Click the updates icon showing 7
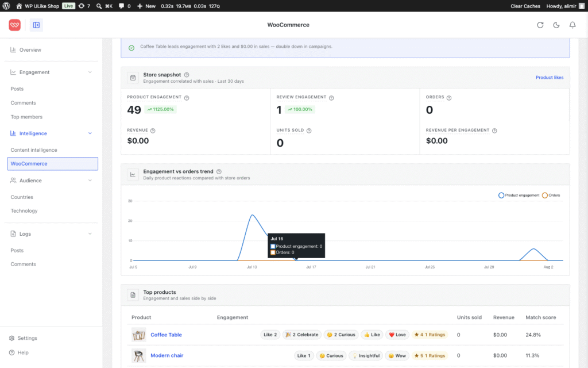 (x=84, y=6)
